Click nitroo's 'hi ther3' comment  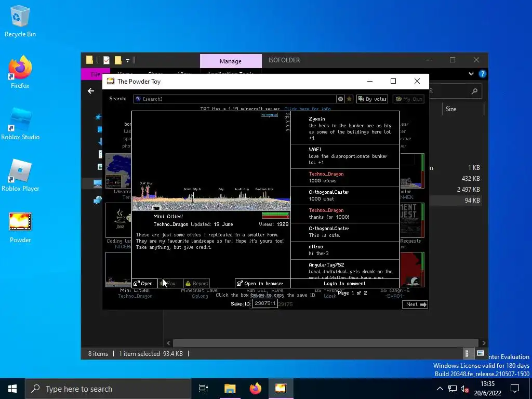[345, 250]
